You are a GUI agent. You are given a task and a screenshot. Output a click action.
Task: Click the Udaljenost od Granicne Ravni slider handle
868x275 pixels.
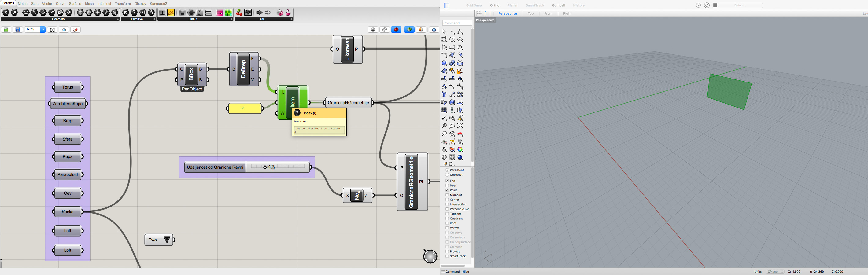pos(265,167)
